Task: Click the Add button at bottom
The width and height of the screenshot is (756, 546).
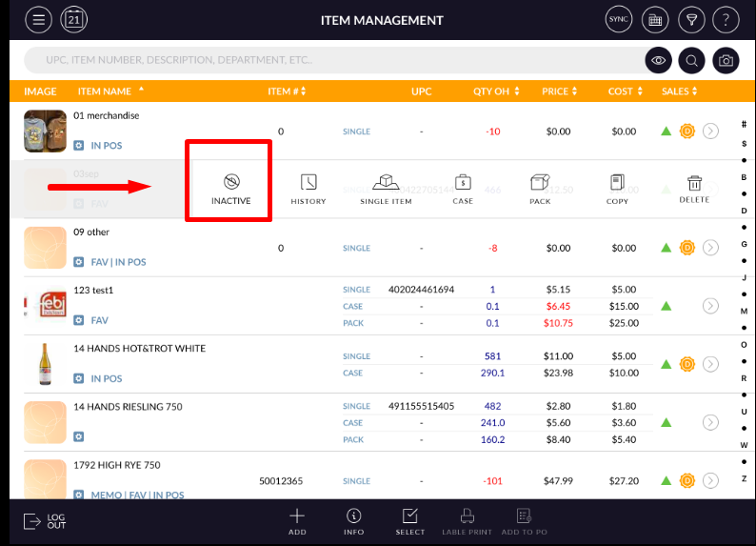Action: (297, 520)
